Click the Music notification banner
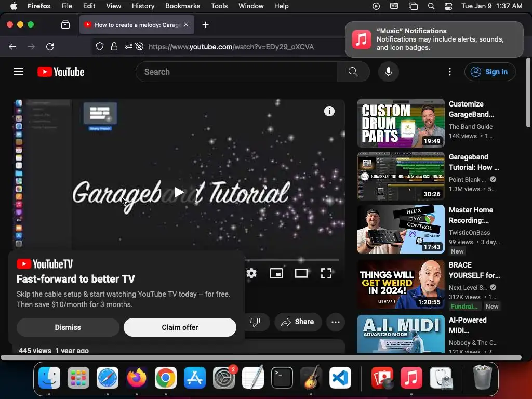The width and height of the screenshot is (532, 399). pyautogui.click(x=434, y=39)
